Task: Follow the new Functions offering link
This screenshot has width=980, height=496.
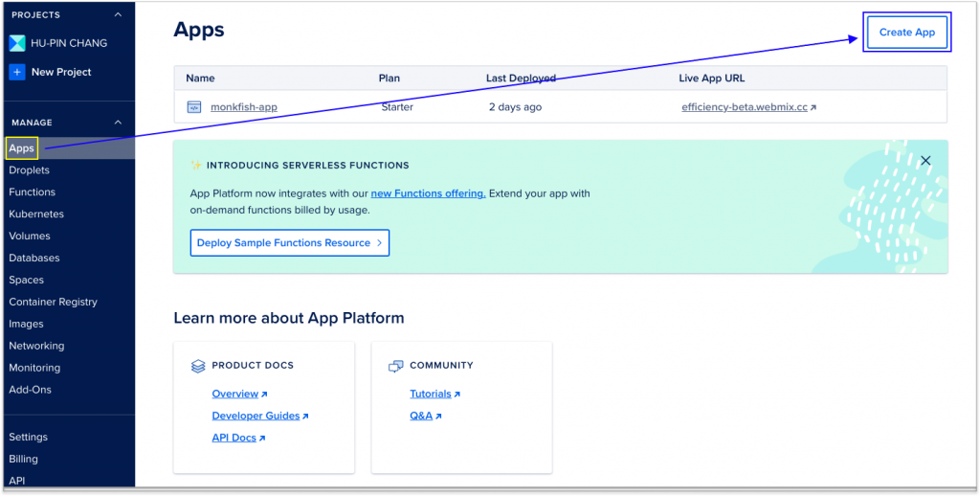Action: (x=428, y=193)
